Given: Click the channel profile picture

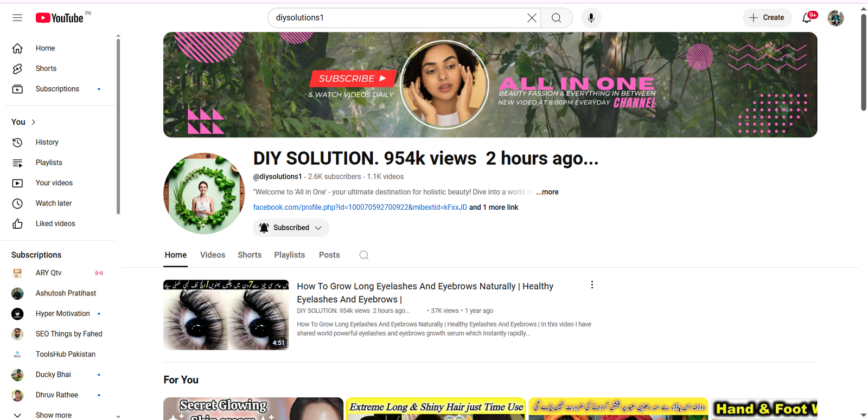Looking at the screenshot, I should pos(204,193).
